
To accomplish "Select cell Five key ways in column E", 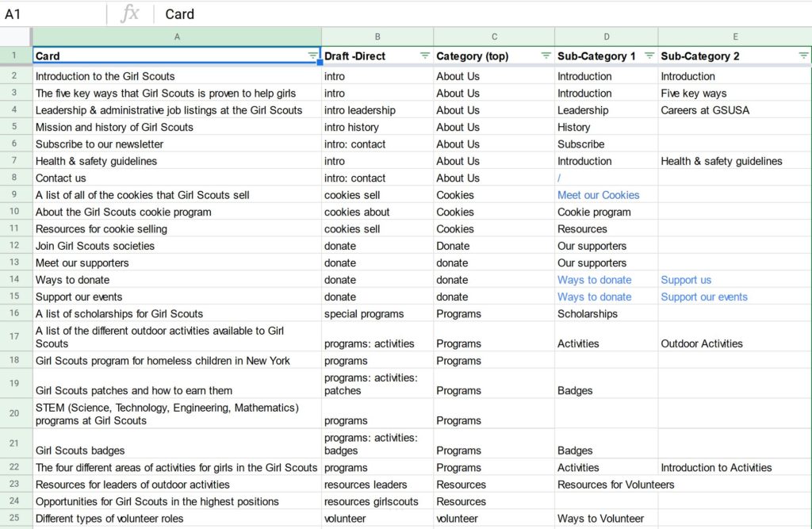I will (x=735, y=94).
